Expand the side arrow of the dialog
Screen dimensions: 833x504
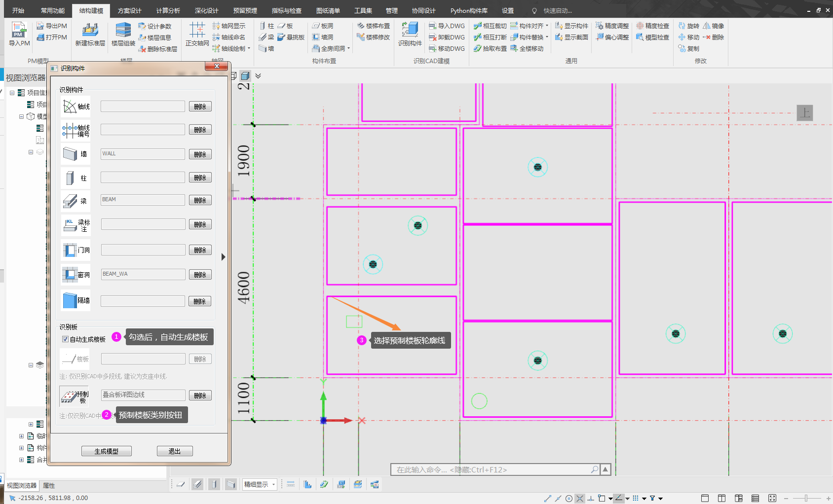coord(223,257)
